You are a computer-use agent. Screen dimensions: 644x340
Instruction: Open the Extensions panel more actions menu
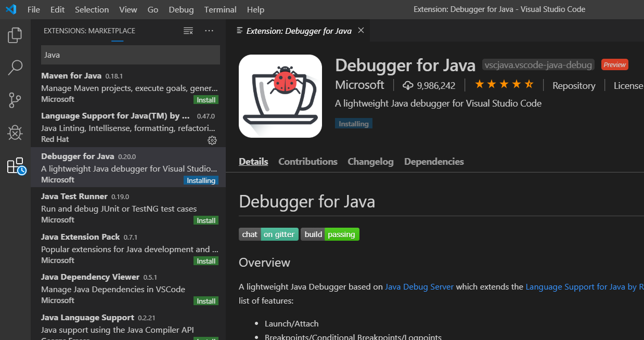[209, 31]
